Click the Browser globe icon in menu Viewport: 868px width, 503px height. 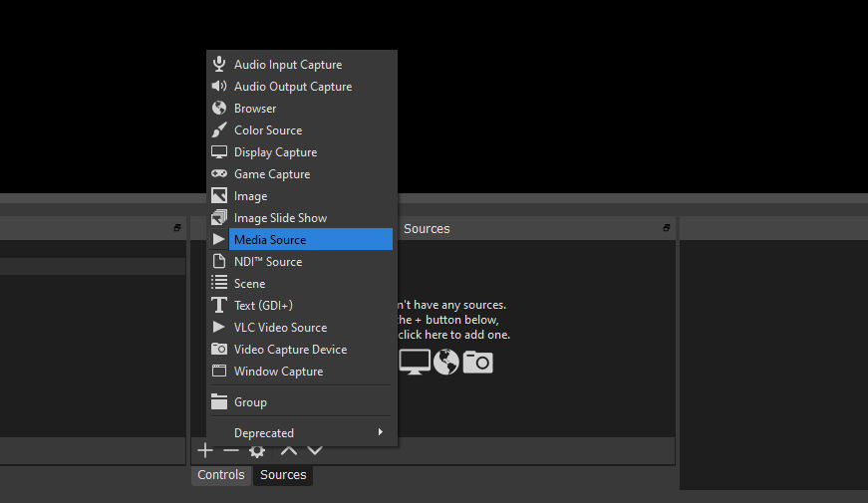(219, 109)
